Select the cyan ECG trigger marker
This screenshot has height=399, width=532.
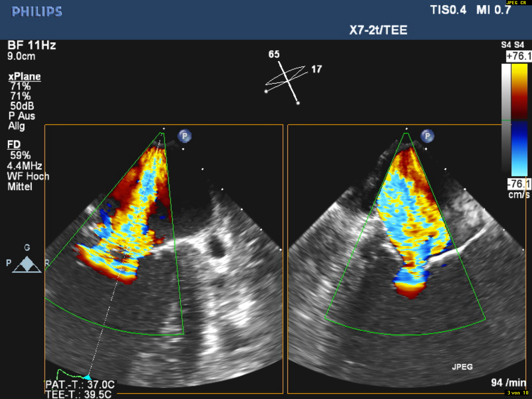coord(87,377)
